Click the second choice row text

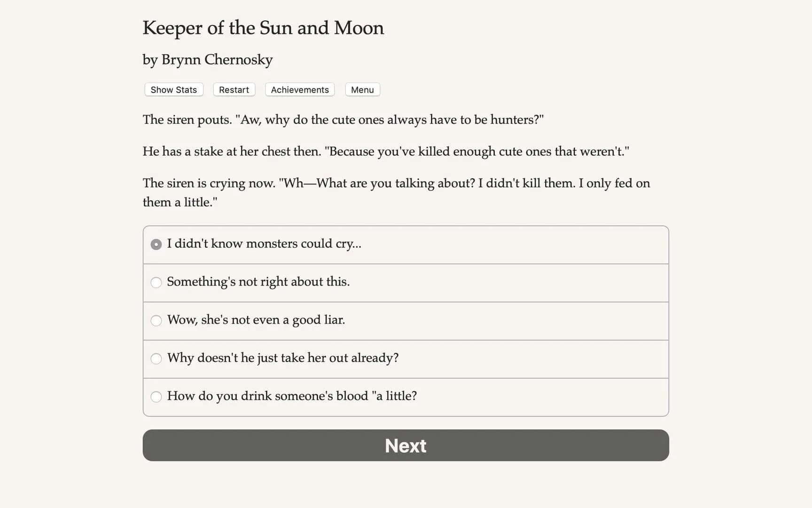pyautogui.click(x=258, y=282)
